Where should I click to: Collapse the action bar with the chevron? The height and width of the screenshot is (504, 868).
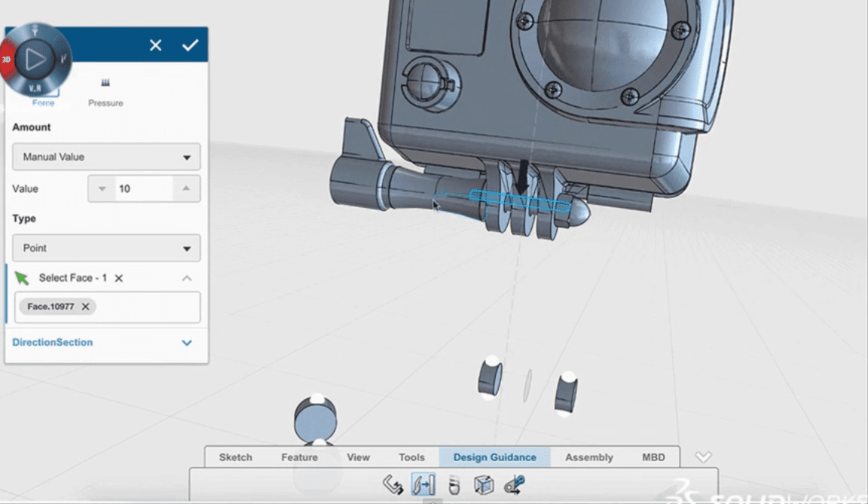coord(703,457)
